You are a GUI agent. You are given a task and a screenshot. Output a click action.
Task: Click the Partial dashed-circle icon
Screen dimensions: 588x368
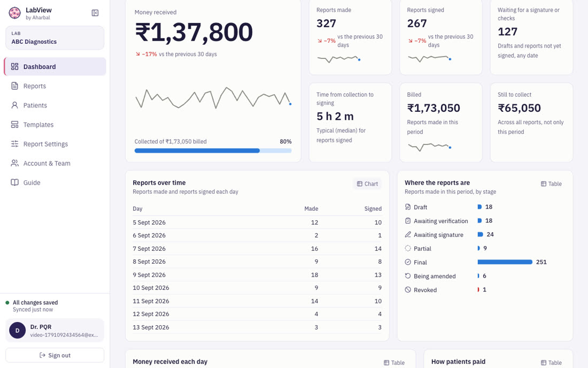point(408,248)
